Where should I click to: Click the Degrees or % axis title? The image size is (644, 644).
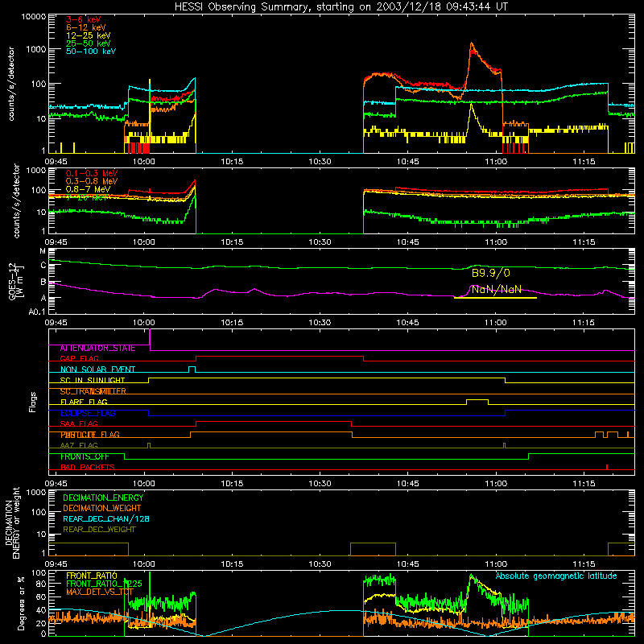click(x=21, y=603)
